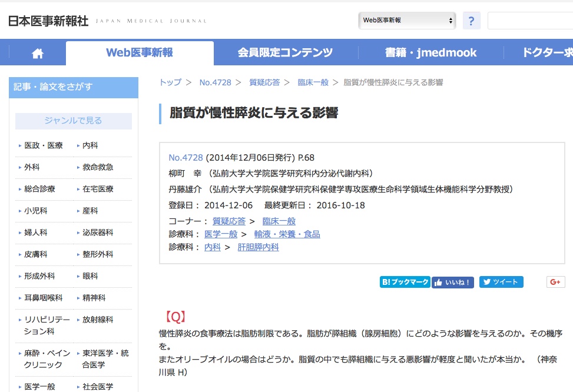Switch to the 会員限定コンテンツ tab

tap(285, 53)
